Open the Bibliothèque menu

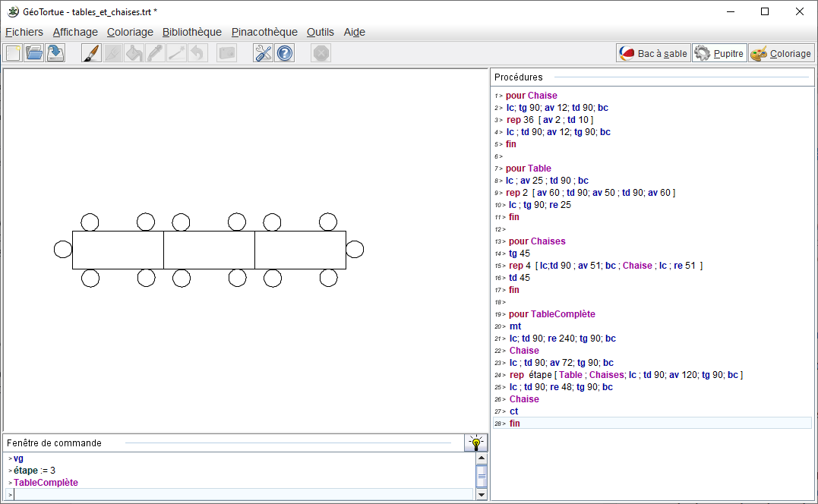point(192,32)
